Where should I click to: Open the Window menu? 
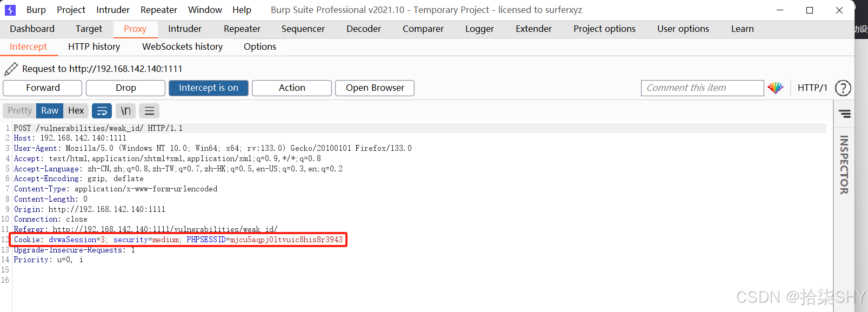(x=205, y=10)
